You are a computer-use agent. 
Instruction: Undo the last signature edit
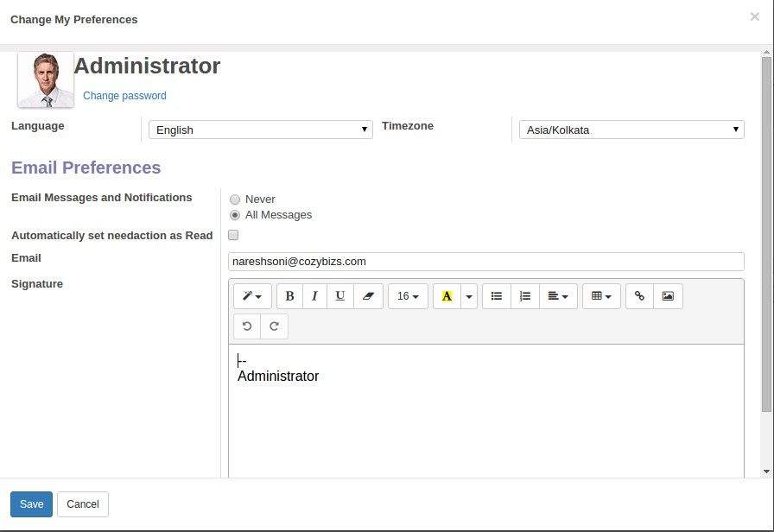point(247,326)
